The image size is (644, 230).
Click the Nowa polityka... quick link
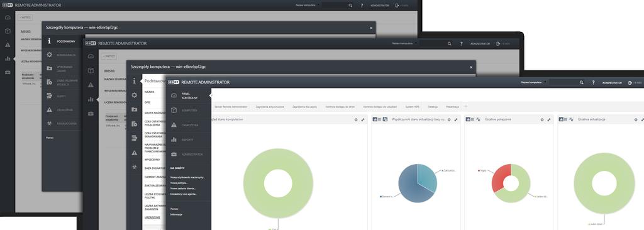[x=179, y=183]
